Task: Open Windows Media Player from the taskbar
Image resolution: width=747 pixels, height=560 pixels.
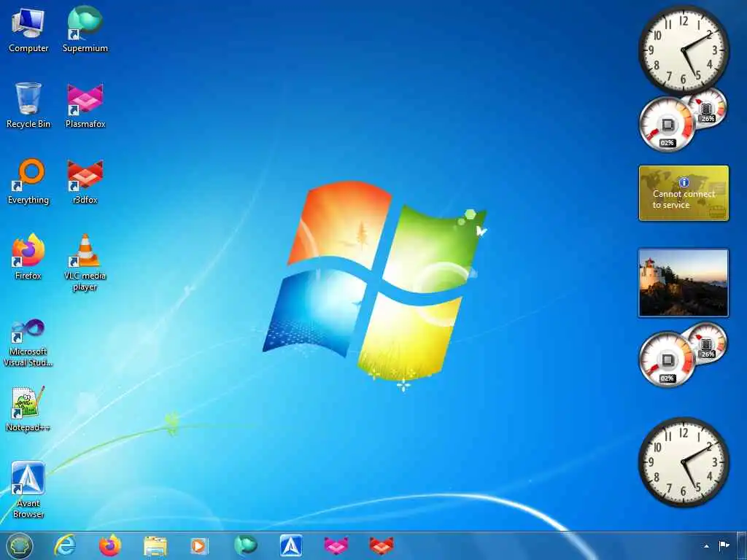Action: 199,545
